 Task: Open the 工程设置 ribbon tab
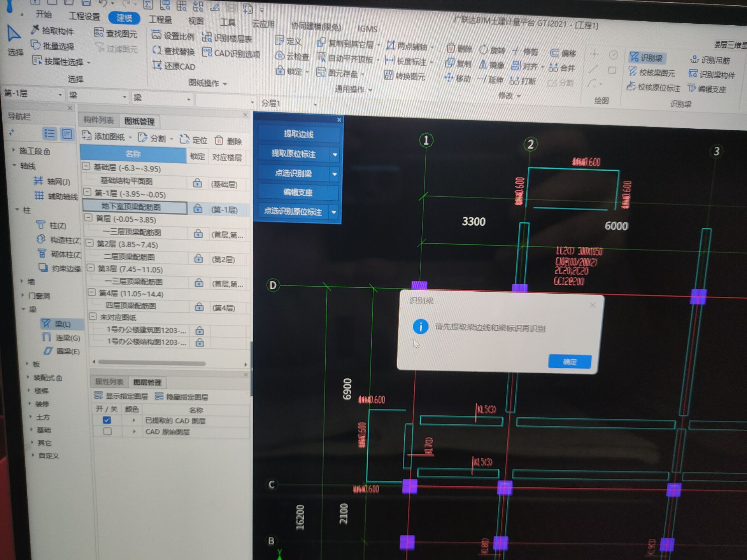(84, 16)
